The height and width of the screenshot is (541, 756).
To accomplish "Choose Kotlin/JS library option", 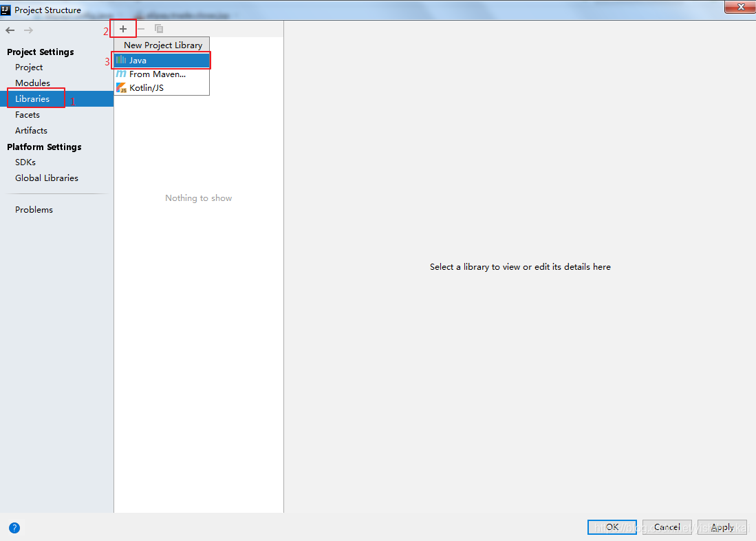I will coord(162,88).
